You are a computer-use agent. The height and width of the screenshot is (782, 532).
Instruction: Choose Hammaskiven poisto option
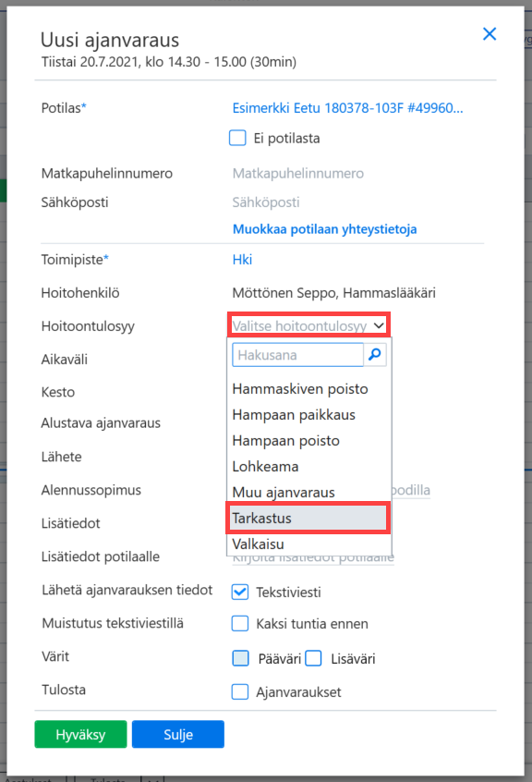coord(300,388)
